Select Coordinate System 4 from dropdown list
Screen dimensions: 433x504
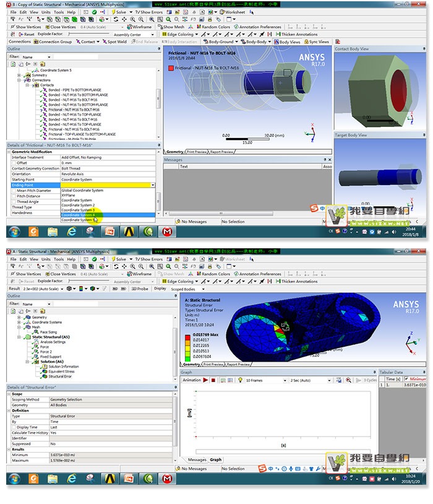[108, 215]
